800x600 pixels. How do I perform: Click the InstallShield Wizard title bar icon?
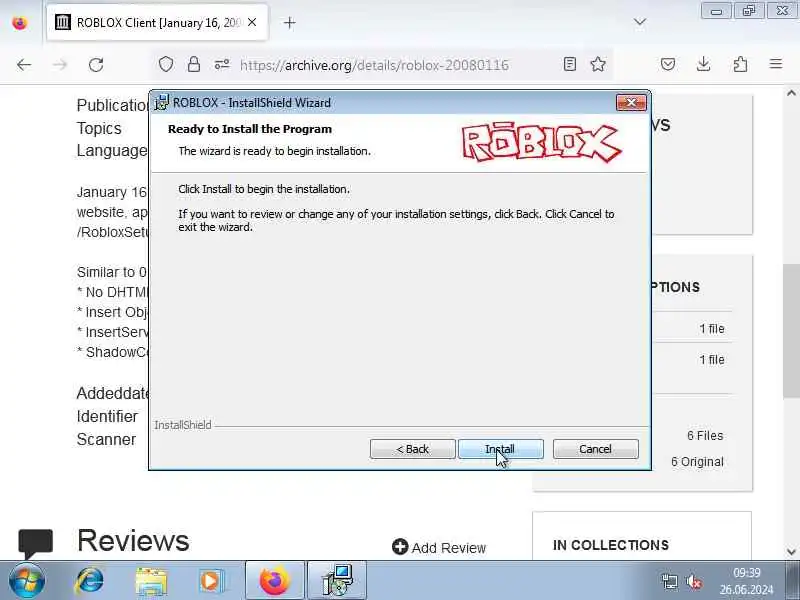[162, 102]
